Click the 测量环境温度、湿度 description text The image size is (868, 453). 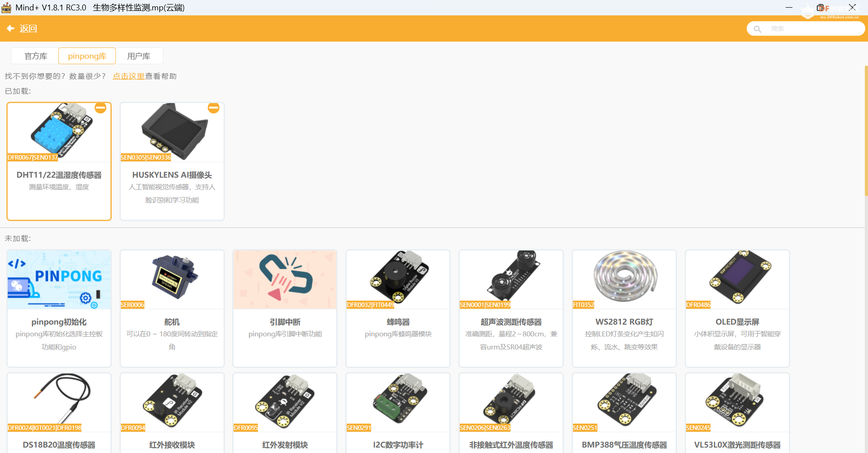[x=59, y=187]
